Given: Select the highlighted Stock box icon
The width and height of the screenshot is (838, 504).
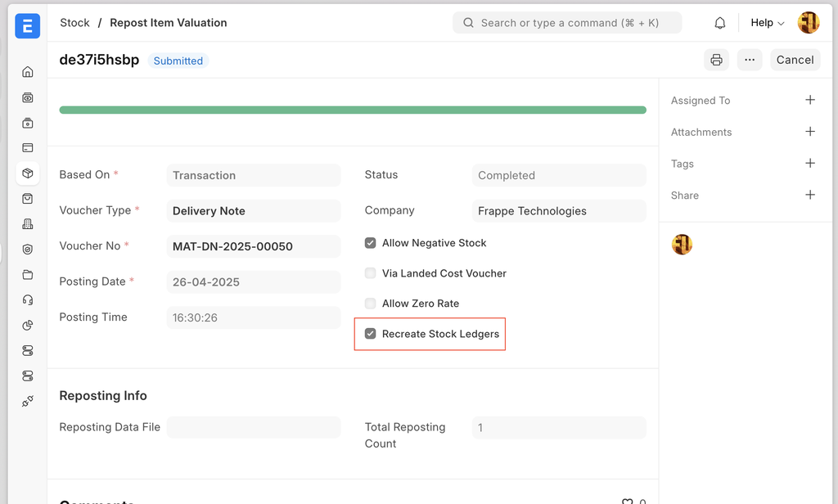Looking at the screenshot, I should tap(27, 173).
